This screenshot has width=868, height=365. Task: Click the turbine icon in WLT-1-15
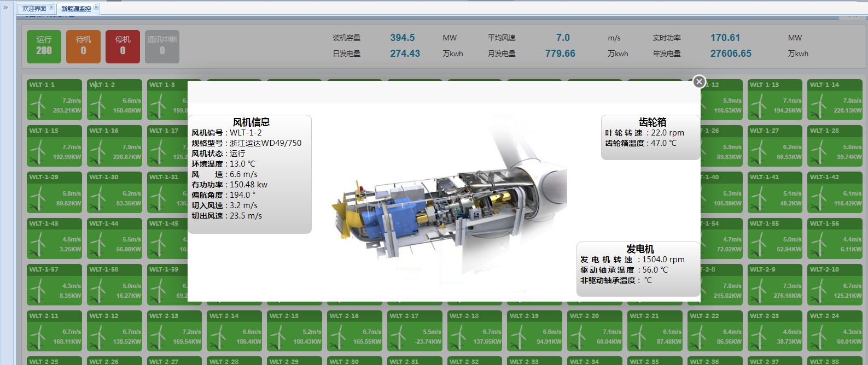point(37,152)
